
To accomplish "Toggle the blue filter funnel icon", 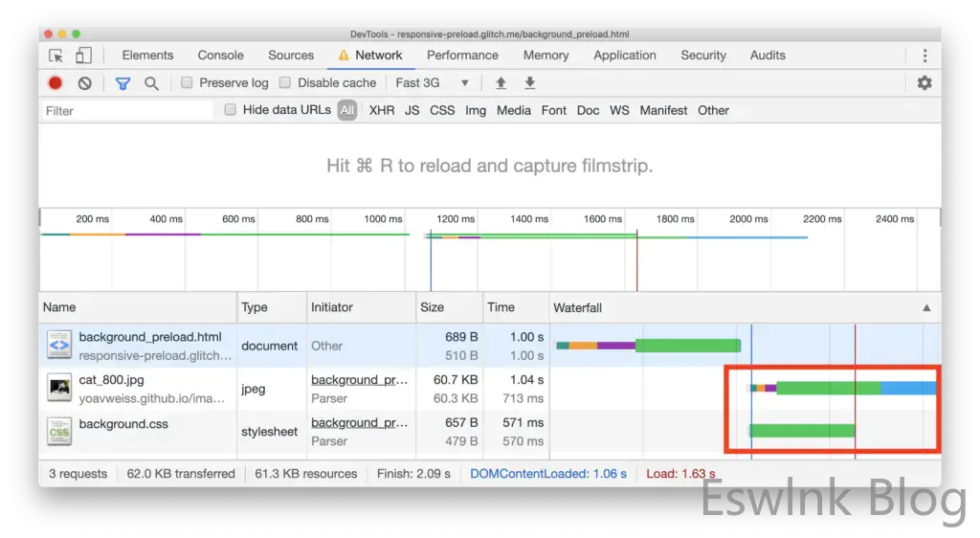I will [x=122, y=83].
